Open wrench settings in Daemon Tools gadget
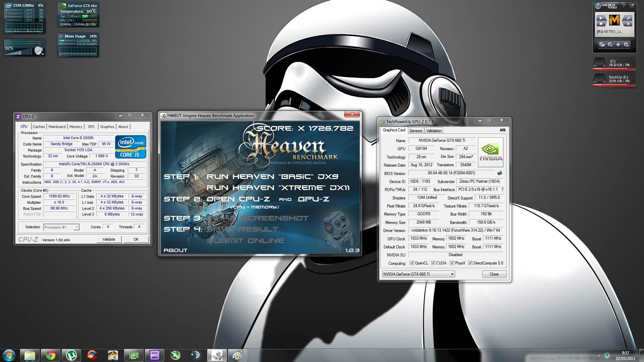 628,18
